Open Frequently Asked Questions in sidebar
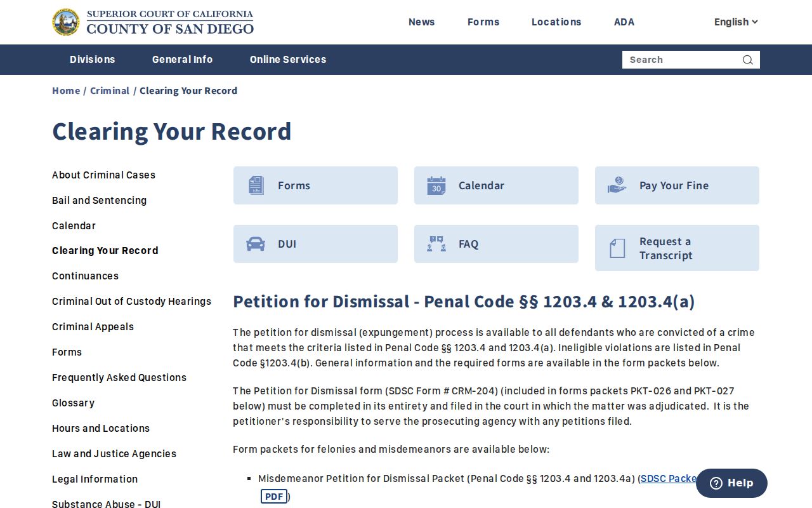812x508 pixels. click(x=119, y=378)
